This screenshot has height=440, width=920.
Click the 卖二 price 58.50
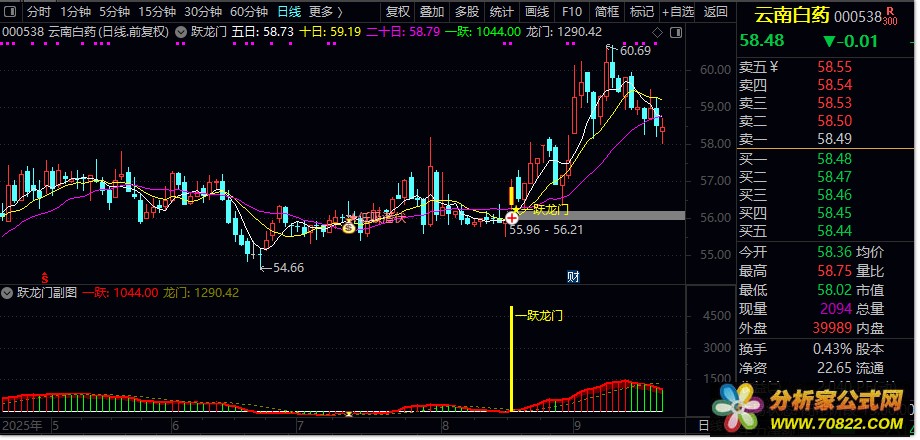coord(834,121)
